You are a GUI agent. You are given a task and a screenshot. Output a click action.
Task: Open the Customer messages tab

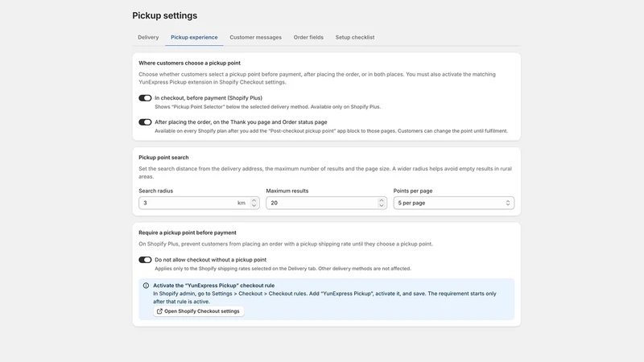(255, 37)
